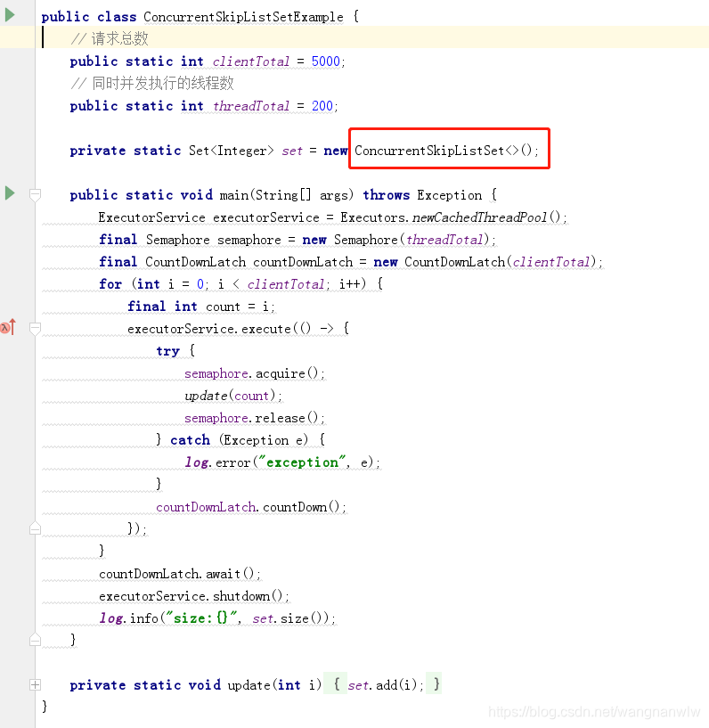The height and width of the screenshot is (728, 709).
Task: Click executorService.shutdown() line
Action: 194,596
